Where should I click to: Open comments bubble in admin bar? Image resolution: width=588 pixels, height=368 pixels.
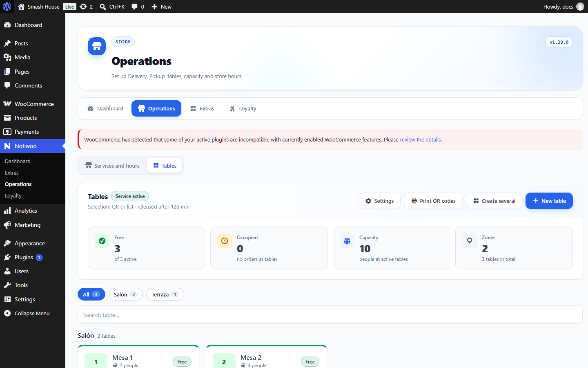(x=138, y=7)
